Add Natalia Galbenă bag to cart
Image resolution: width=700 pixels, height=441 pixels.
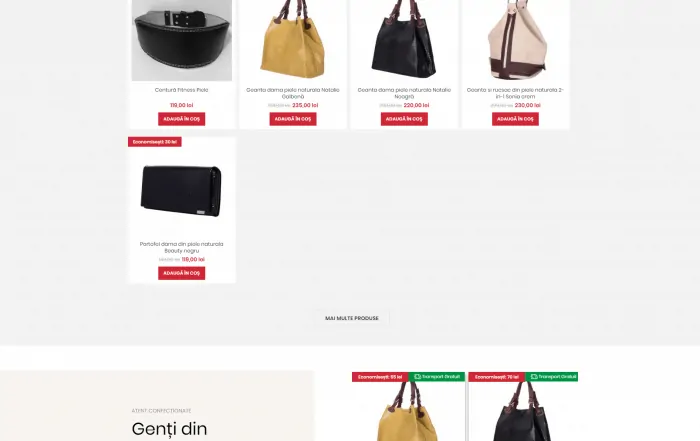click(x=293, y=119)
